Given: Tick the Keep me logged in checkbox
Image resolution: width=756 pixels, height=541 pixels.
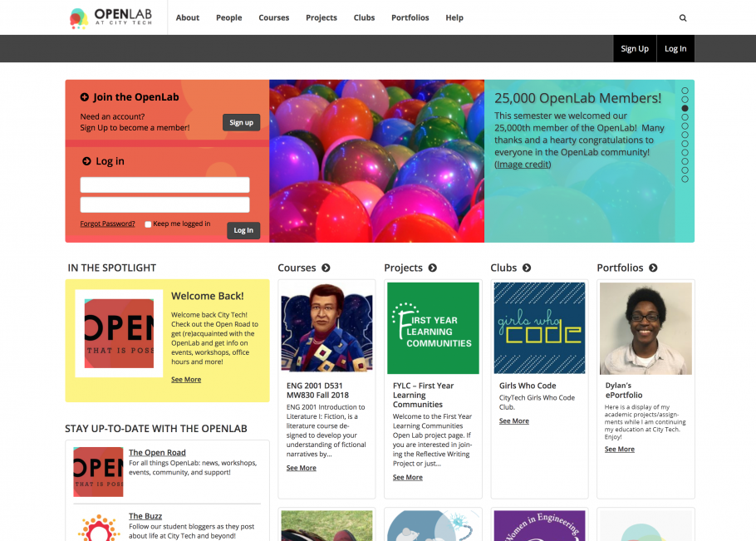Looking at the screenshot, I should pos(148,224).
